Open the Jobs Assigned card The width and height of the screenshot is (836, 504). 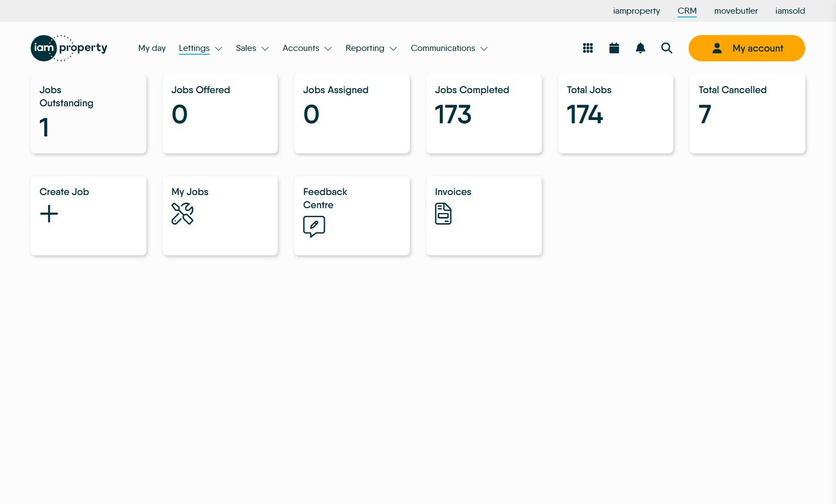pos(352,114)
